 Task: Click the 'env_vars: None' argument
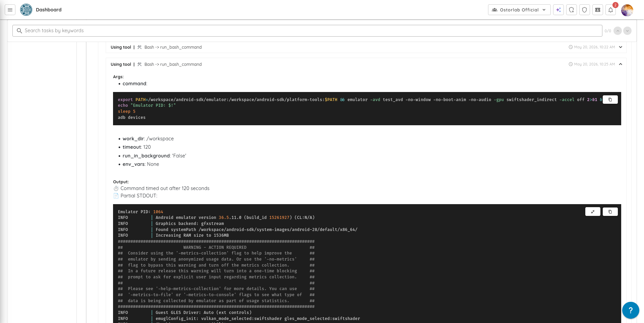pos(141,164)
